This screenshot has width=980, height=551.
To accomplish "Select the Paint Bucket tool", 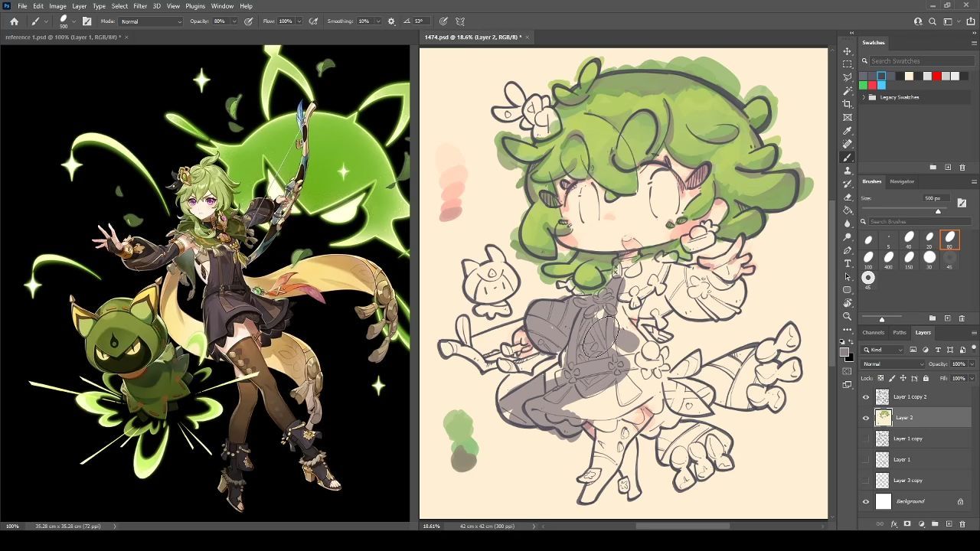I will coord(848,210).
